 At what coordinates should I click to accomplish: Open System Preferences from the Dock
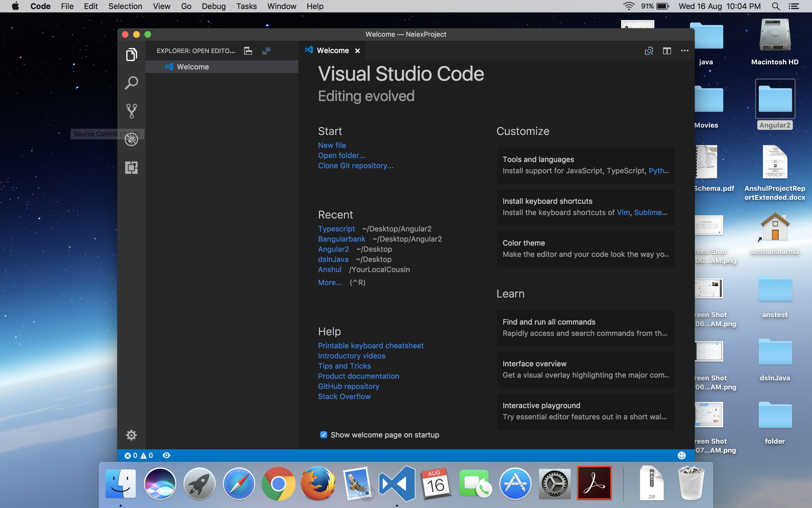[x=555, y=484]
